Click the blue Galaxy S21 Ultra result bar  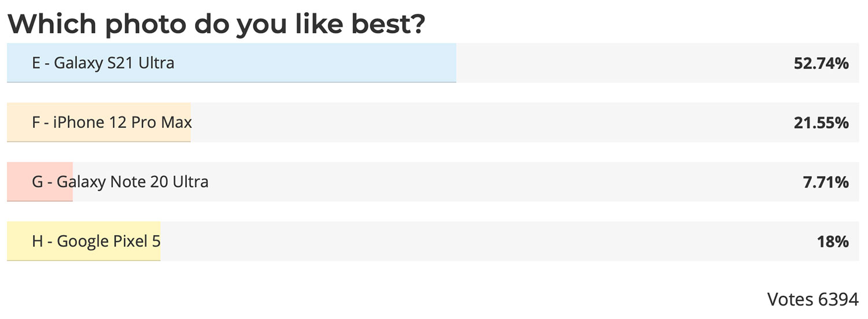(x=231, y=63)
